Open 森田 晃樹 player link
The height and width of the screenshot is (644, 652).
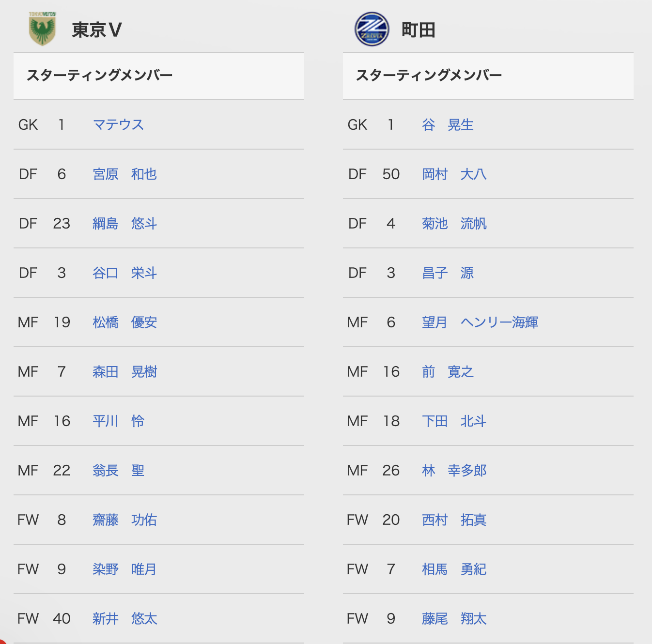124,371
